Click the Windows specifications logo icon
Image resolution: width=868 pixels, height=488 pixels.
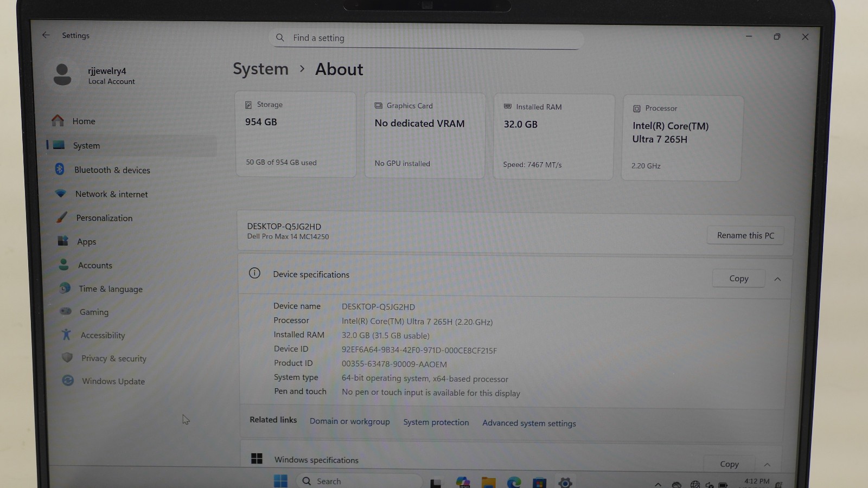(257, 459)
